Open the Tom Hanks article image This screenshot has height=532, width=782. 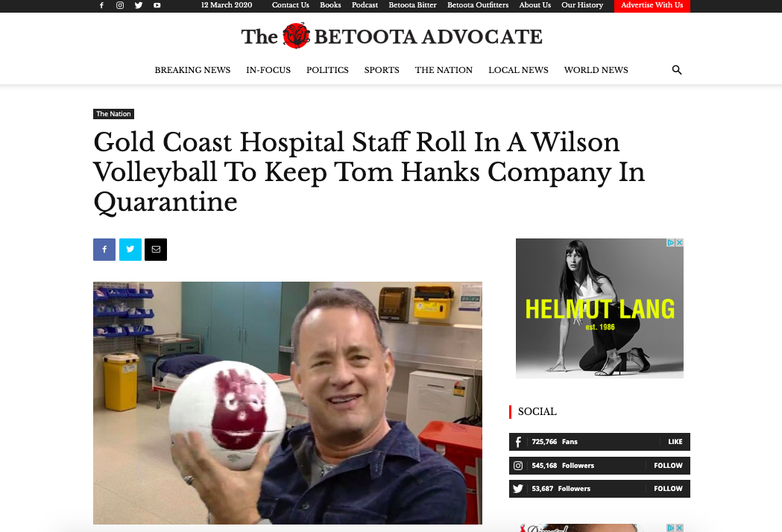tap(288, 403)
